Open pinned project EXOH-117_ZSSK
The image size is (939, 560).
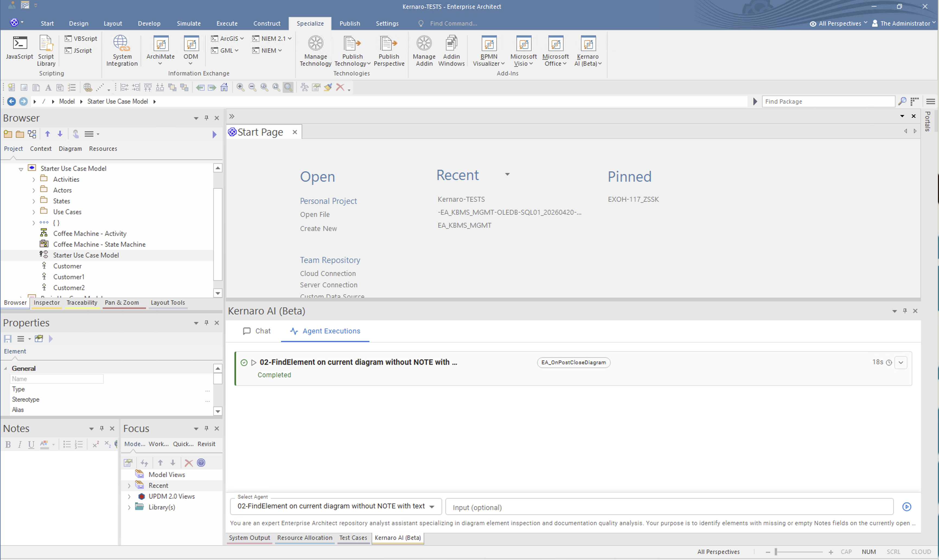click(633, 199)
